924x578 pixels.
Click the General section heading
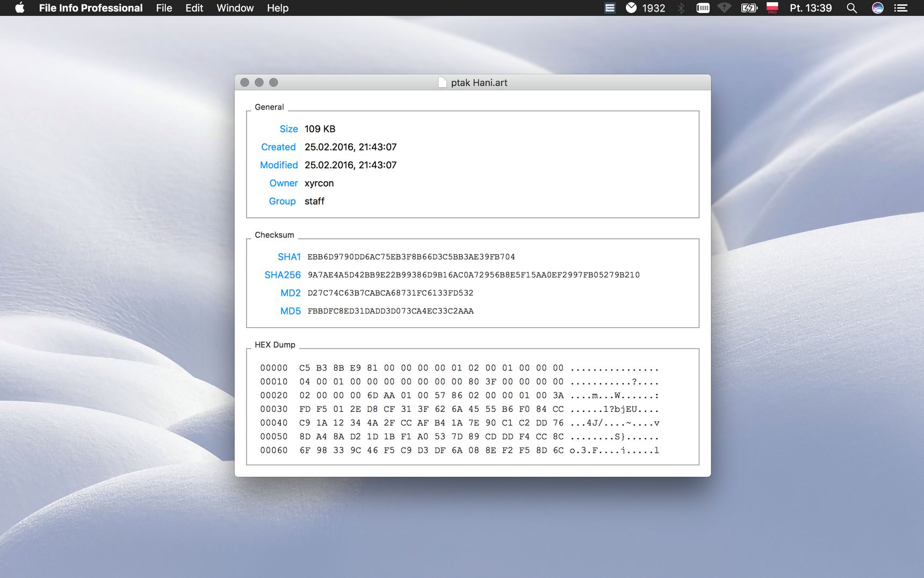(x=269, y=107)
